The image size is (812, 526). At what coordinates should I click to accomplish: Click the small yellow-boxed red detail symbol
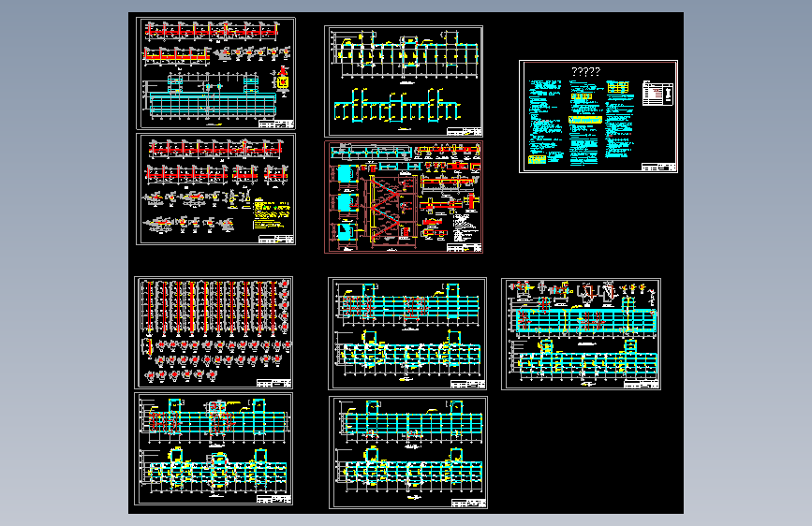click(x=283, y=81)
